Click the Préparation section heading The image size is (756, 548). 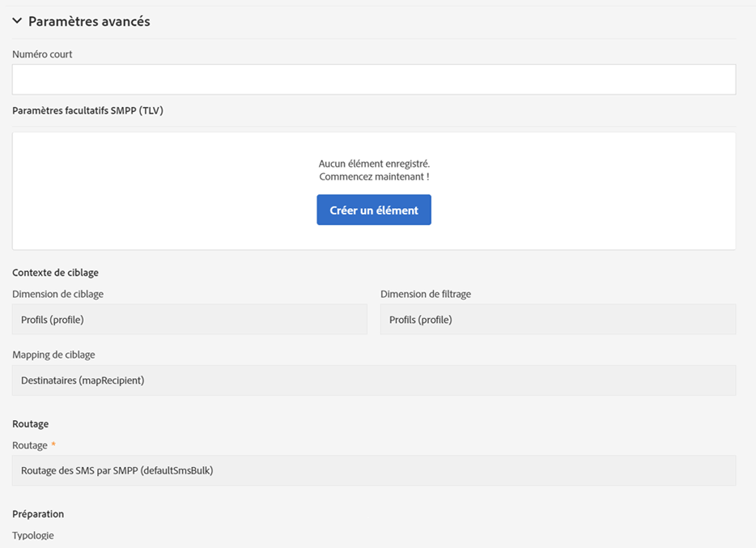(x=38, y=514)
